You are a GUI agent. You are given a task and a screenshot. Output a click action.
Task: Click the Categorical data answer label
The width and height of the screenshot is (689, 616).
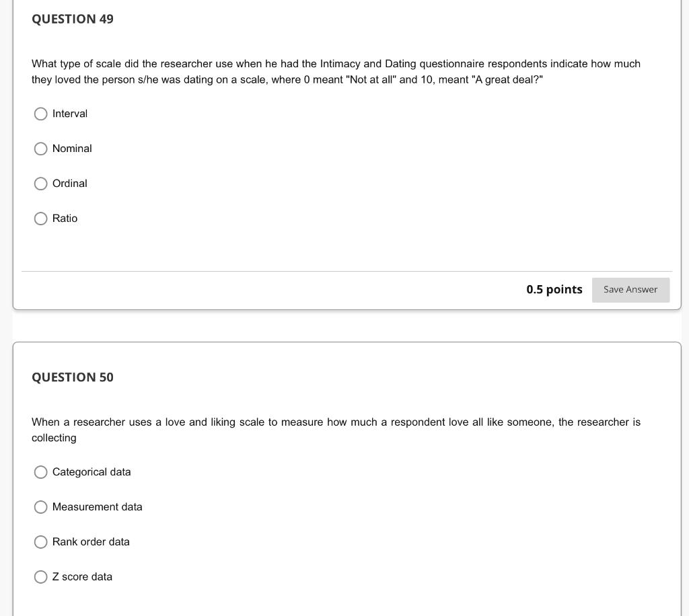tap(91, 472)
